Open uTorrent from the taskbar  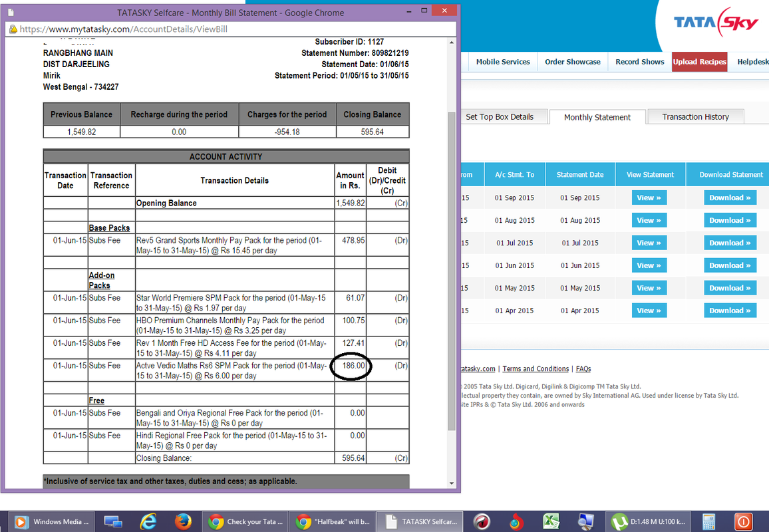648,522
